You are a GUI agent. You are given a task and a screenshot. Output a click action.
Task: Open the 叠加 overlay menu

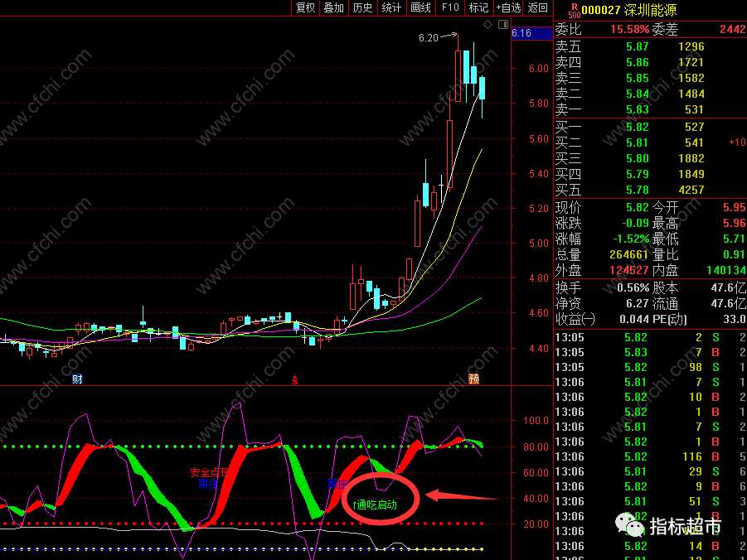coord(334,7)
